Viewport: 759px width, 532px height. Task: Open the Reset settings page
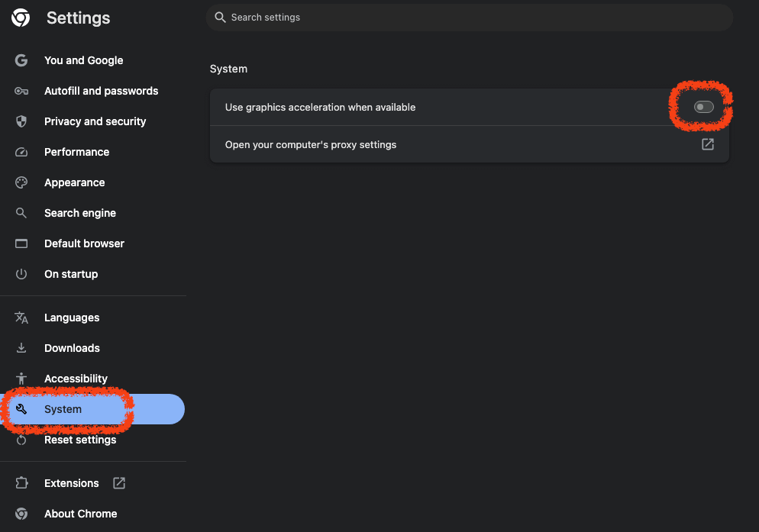pos(80,440)
